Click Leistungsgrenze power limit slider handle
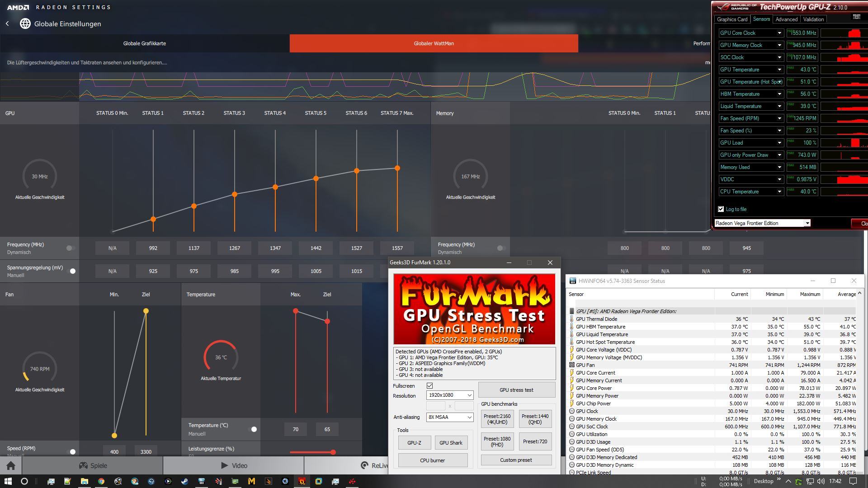The width and height of the screenshot is (868, 488). click(333, 452)
